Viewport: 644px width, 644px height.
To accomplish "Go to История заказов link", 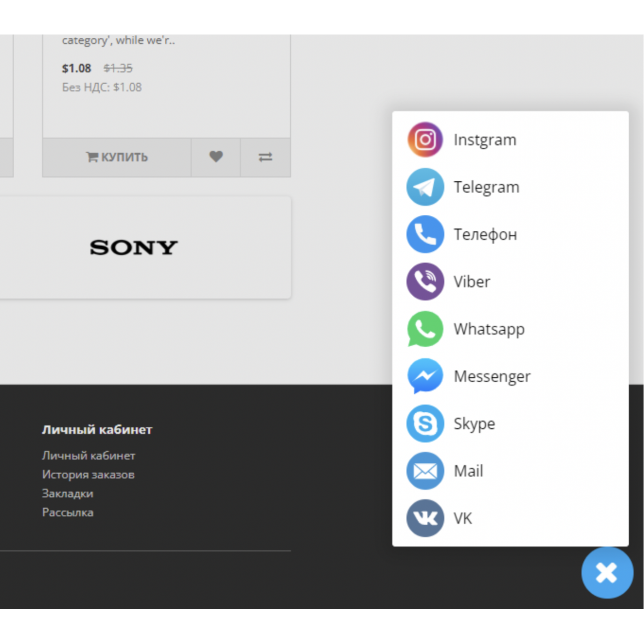I will click(x=88, y=474).
